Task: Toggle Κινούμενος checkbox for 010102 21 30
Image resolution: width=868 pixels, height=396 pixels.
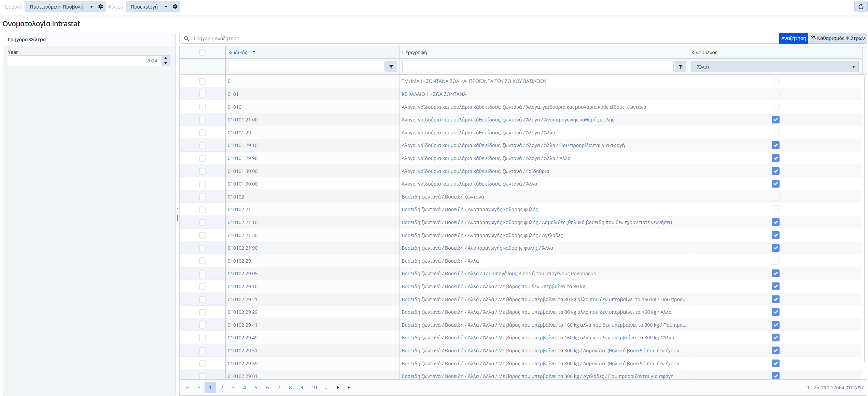Action: pos(775,235)
